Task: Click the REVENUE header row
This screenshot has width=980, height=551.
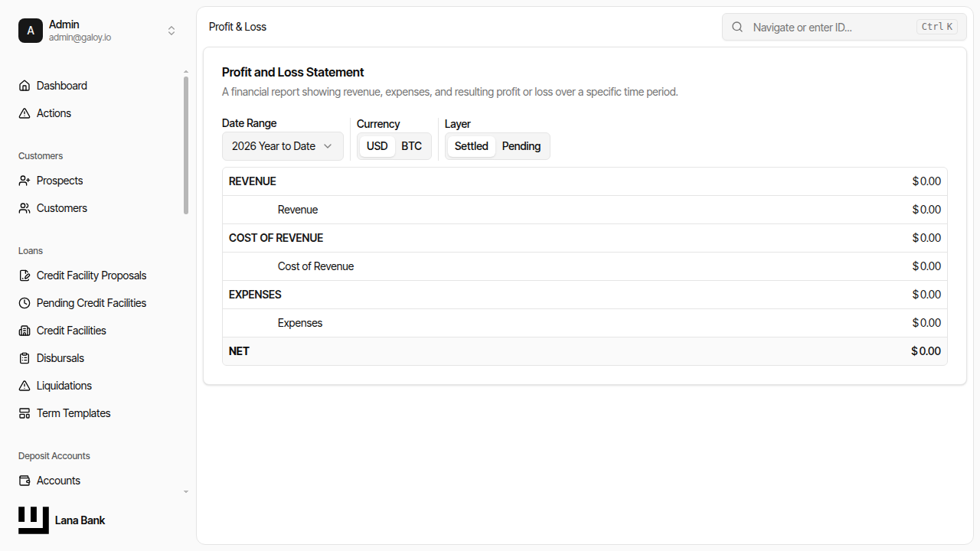Action: click(585, 181)
